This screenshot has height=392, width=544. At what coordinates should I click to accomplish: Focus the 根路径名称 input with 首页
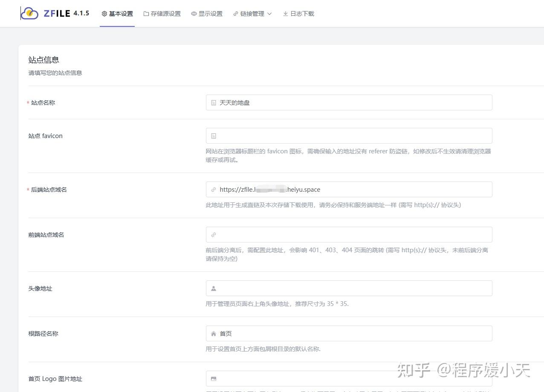(349, 334)
